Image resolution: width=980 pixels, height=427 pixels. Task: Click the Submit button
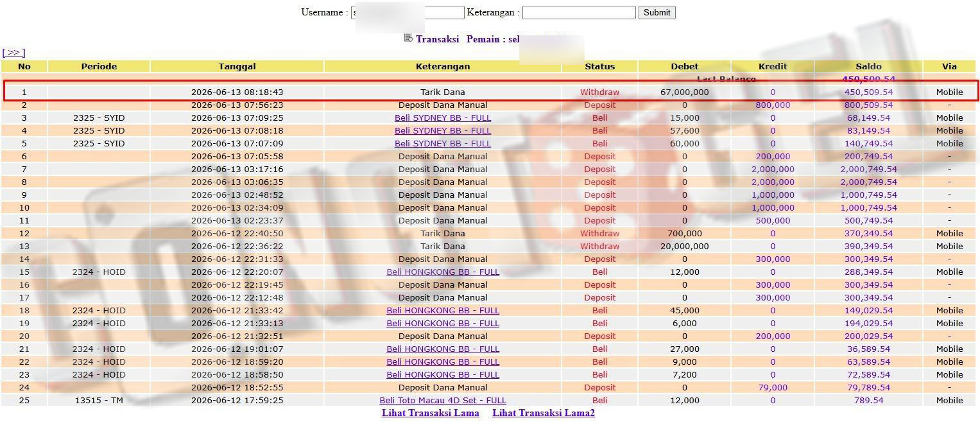click(657, 12)
